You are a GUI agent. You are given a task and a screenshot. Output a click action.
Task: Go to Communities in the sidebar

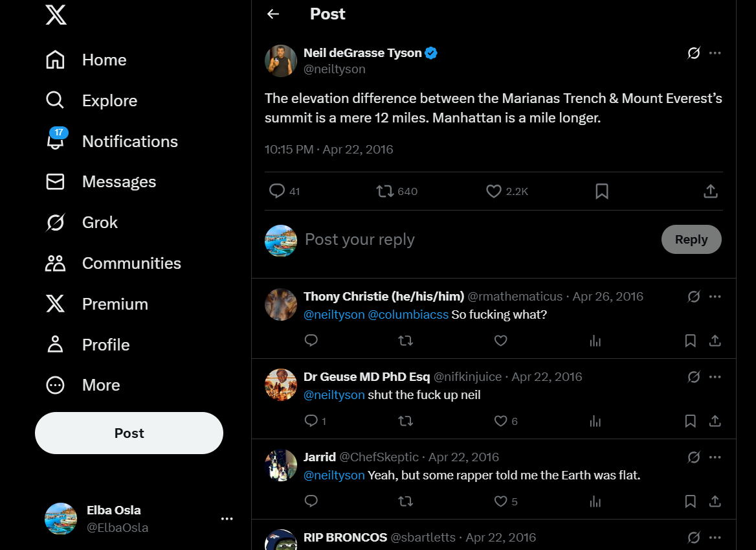[131, 263]
